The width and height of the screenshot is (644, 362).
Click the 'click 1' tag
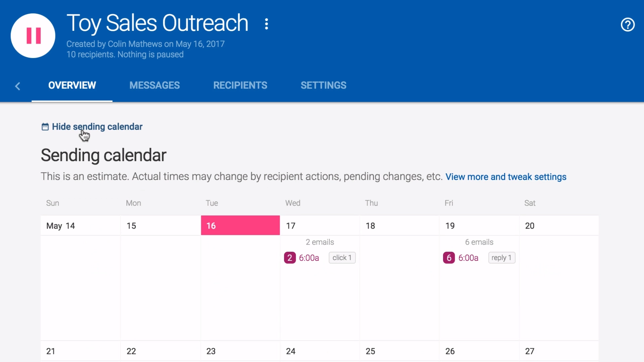click(x=342, y=258)
